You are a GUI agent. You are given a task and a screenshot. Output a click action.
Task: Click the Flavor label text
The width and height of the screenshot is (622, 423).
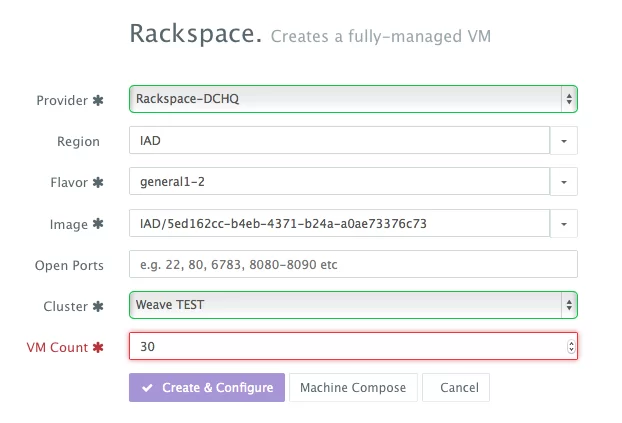click(69, 183)
